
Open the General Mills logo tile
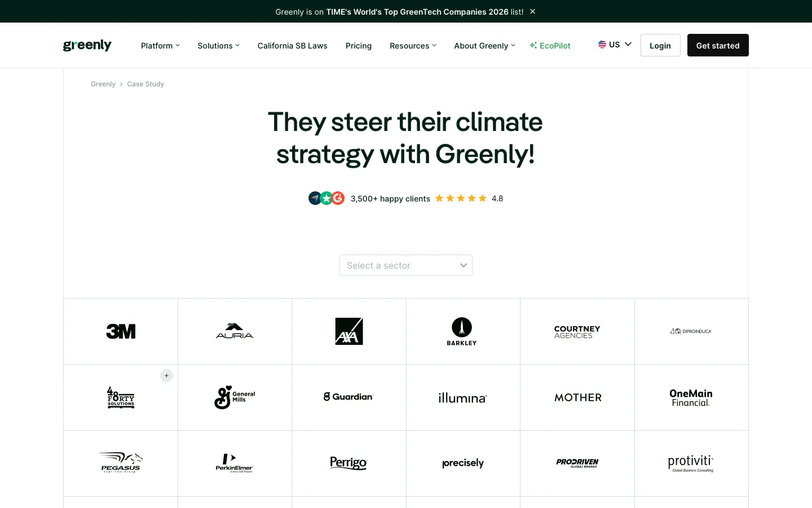[x=235, y=397]
